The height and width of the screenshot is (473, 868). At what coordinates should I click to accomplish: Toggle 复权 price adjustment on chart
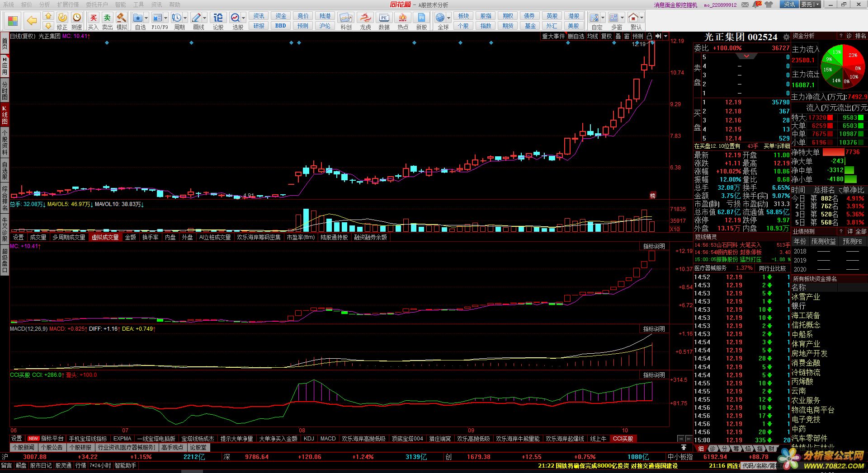pos(606,36)
